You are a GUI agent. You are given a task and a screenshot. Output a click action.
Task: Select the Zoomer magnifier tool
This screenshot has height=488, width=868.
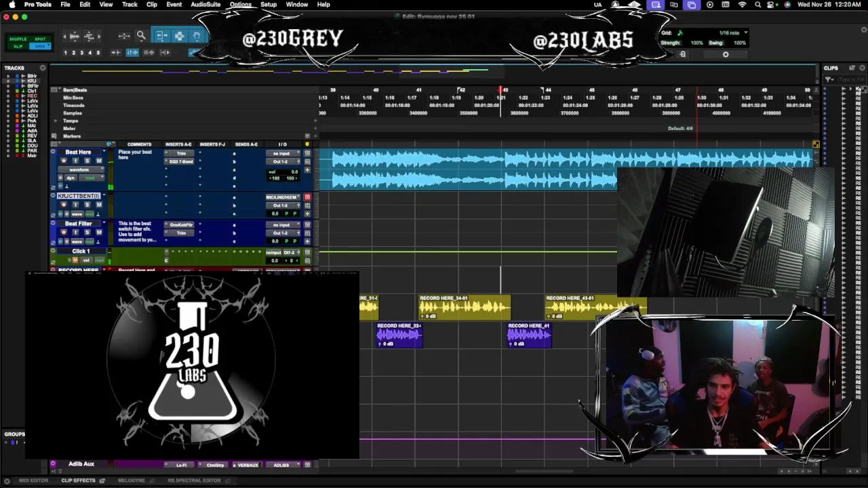pos(141,36)
